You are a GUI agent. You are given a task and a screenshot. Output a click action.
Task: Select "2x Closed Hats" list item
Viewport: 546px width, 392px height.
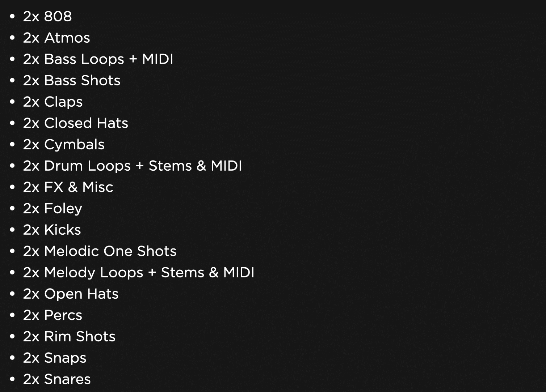tap(76, 123)
